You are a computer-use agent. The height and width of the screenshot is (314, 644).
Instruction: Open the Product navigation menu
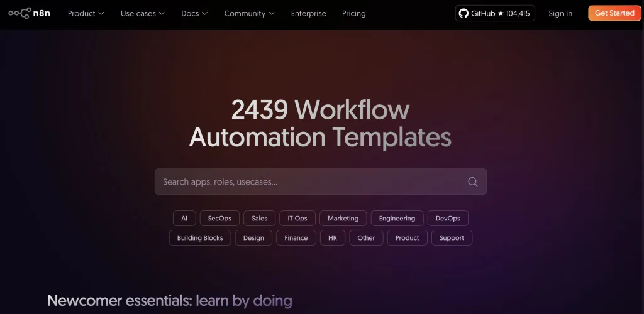pyautogui.click(x=86, y=14)
